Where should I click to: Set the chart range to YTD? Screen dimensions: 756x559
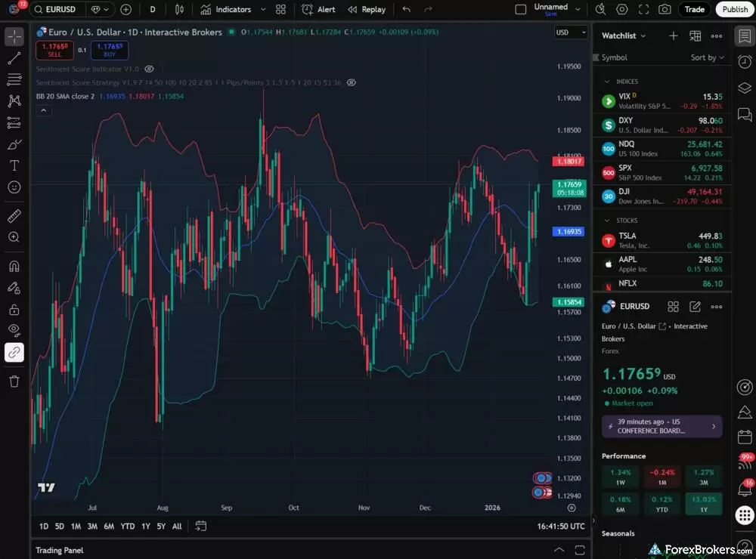tap(127, 527)
